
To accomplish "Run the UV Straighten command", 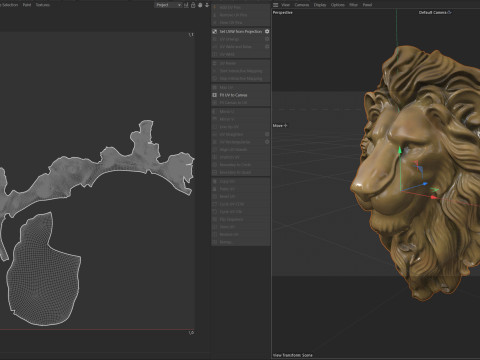I will coord(231,134).
